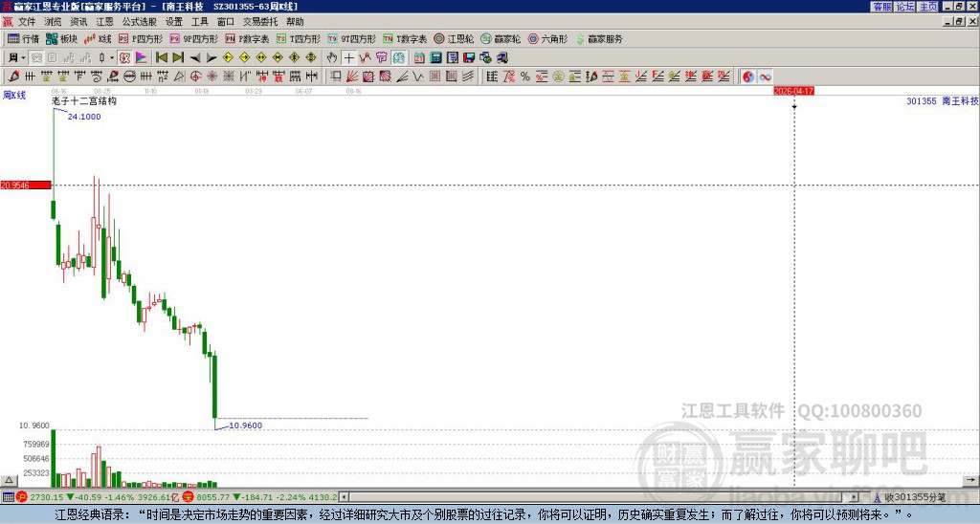Open the 公式选股 menu
Screen dimensions: 980x524
click(139, 22)
